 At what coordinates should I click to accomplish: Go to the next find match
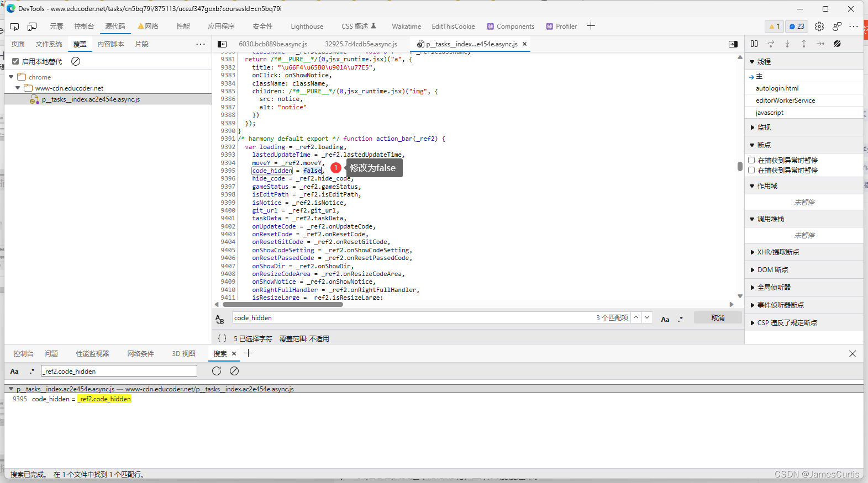click(647, 317)
